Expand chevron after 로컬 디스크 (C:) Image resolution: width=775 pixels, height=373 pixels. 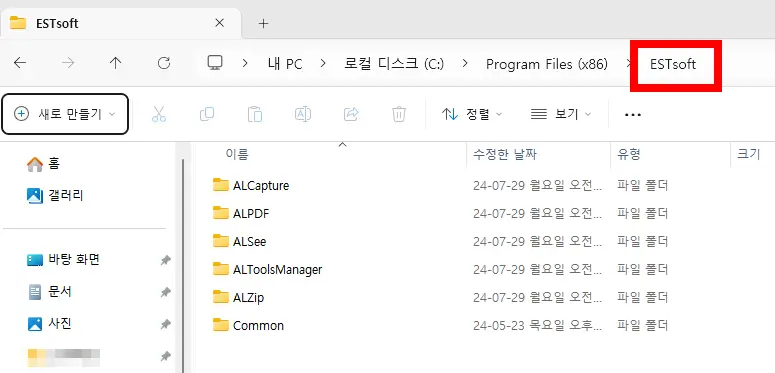(x=465, y=64)
